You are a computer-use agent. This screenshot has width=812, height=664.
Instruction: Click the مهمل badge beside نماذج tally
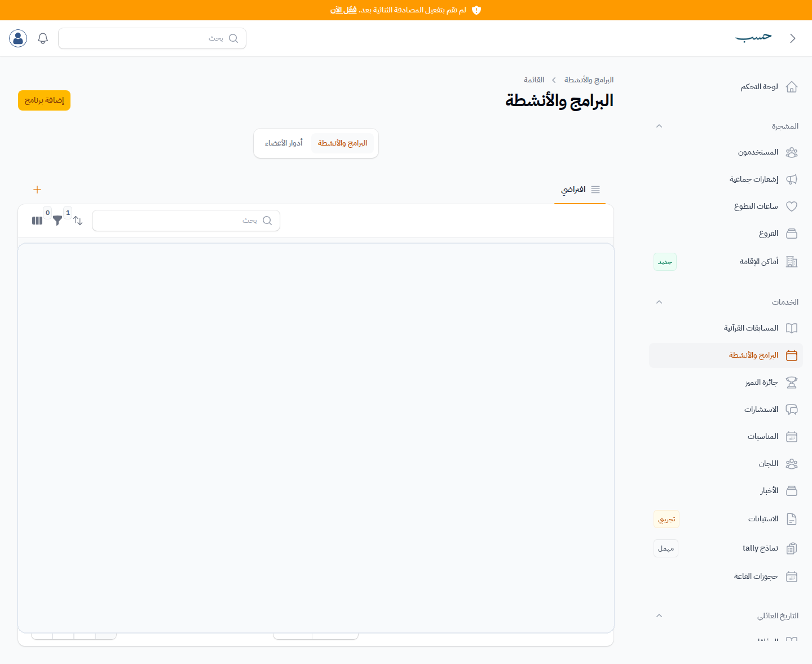point(666,548)
